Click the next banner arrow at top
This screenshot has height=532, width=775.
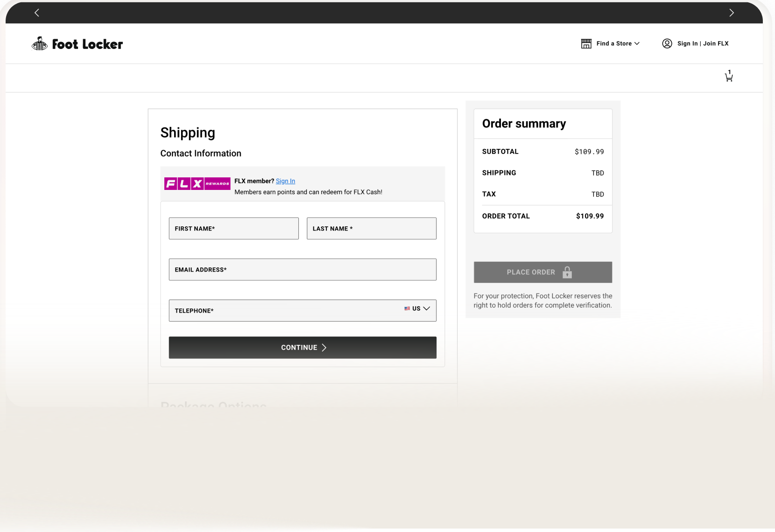pyautogui.click(x=731, y=13)
